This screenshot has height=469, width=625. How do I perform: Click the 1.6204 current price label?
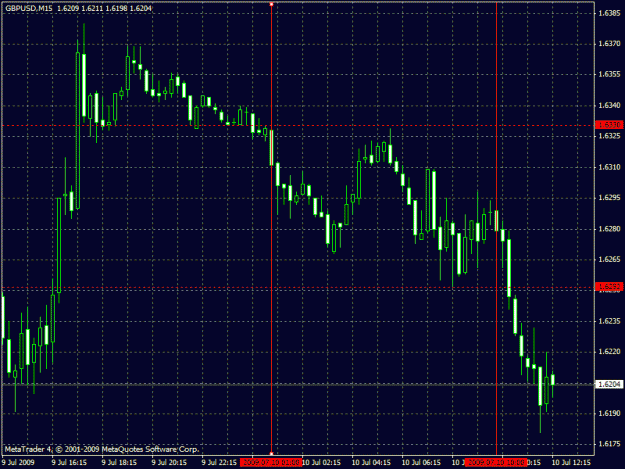tap(609, 384)
